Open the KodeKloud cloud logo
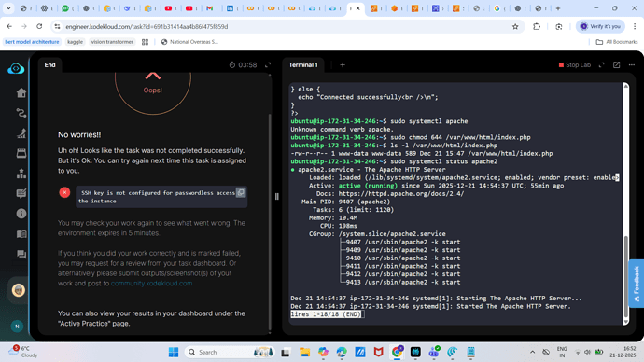The image size is (644, 362). 16,68
